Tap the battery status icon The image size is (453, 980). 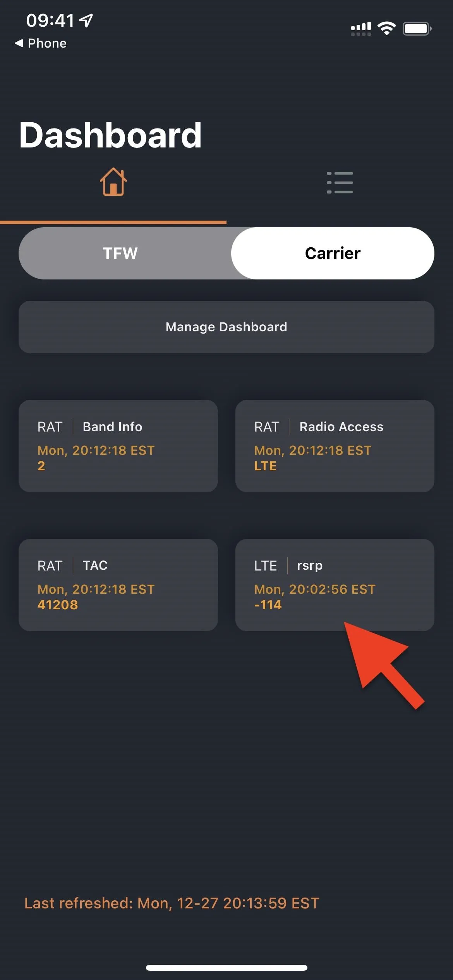[x=417, y=29]
